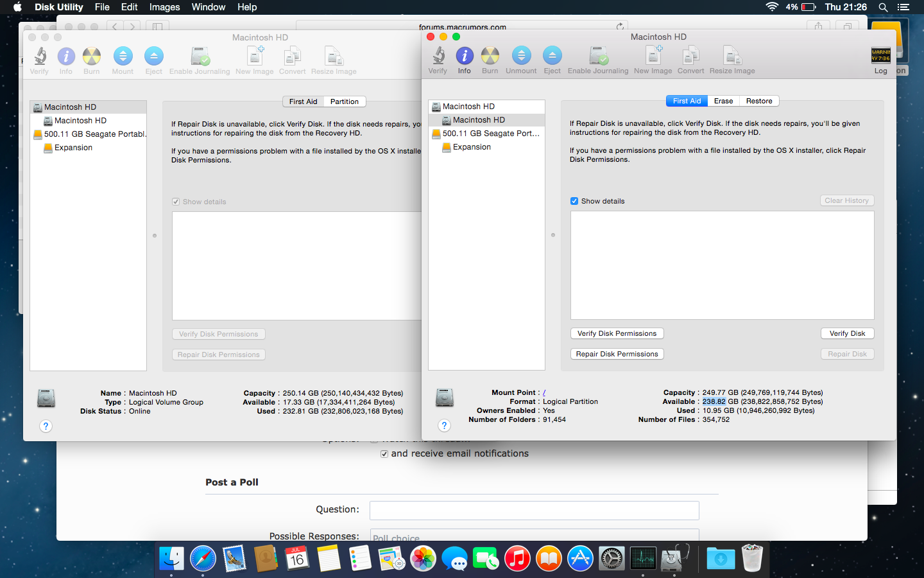Open the Disk Utility application menu
The height and width of the screenshot is (578, 924).
coord(58,7)
